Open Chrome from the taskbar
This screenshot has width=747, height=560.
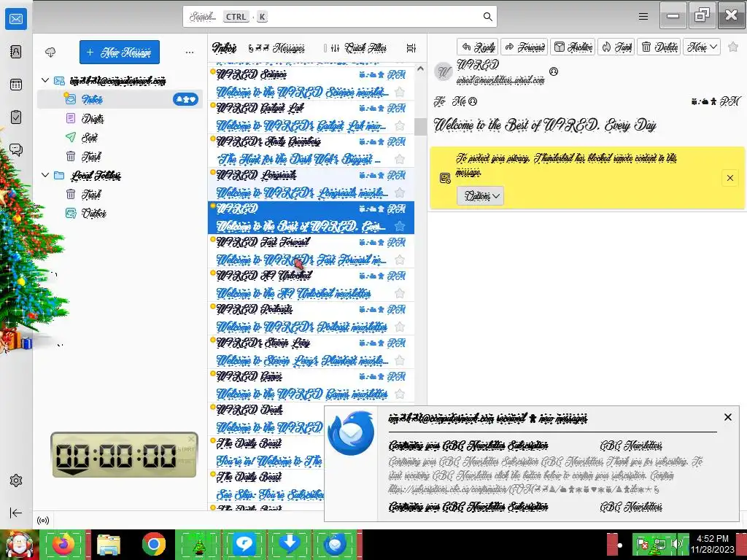tap(153, 544)
